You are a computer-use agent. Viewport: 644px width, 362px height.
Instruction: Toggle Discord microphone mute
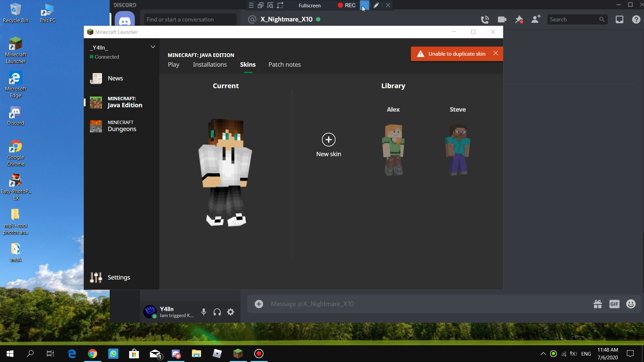point(204,312)
